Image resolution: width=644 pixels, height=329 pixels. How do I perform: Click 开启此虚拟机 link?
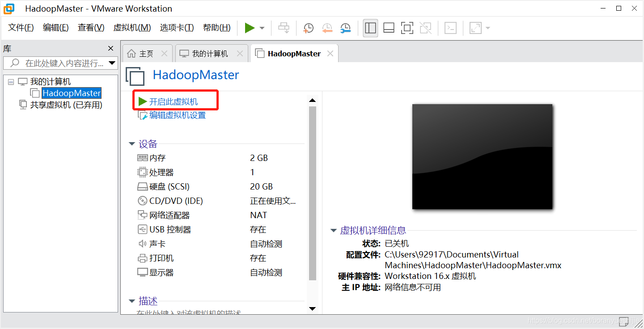click(173, 102)
